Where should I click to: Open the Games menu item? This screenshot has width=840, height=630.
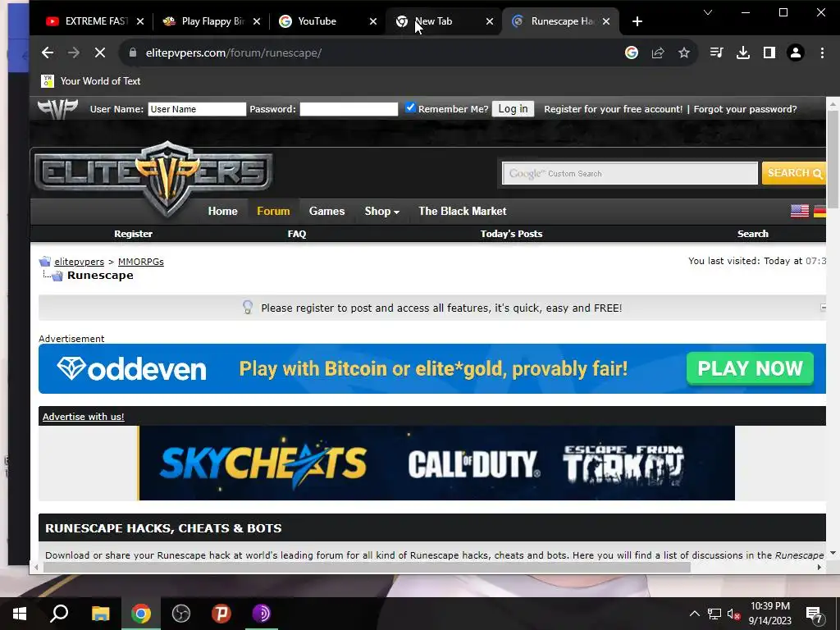(326, 211)
